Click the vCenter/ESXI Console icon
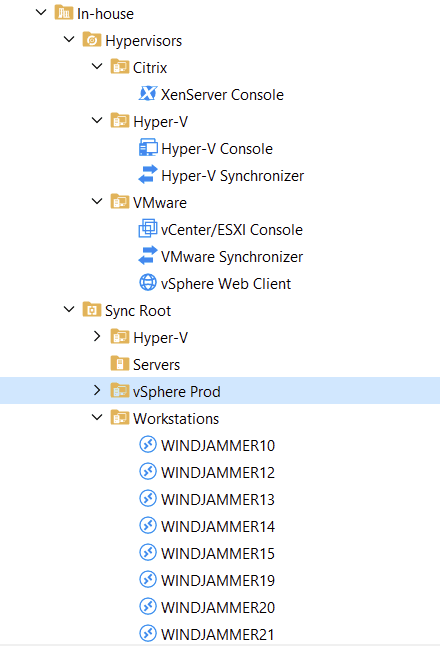The image size is (440, 646). click(x=147, y=229)
